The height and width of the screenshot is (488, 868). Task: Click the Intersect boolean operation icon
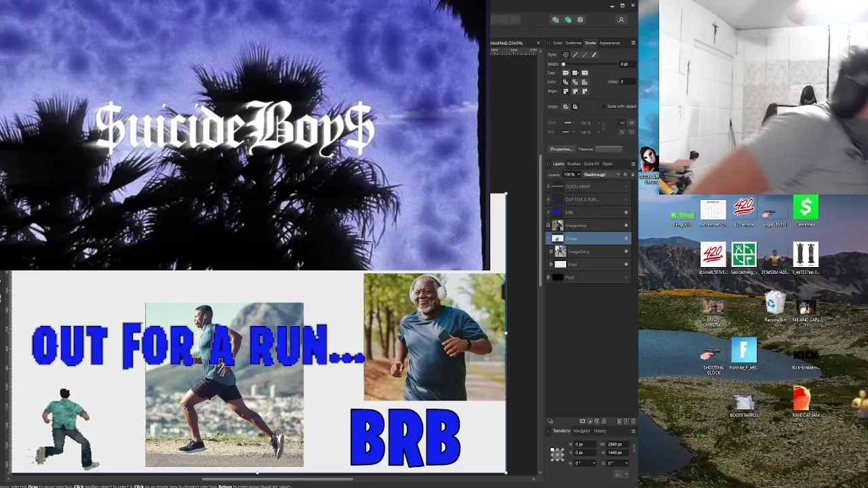580,20
